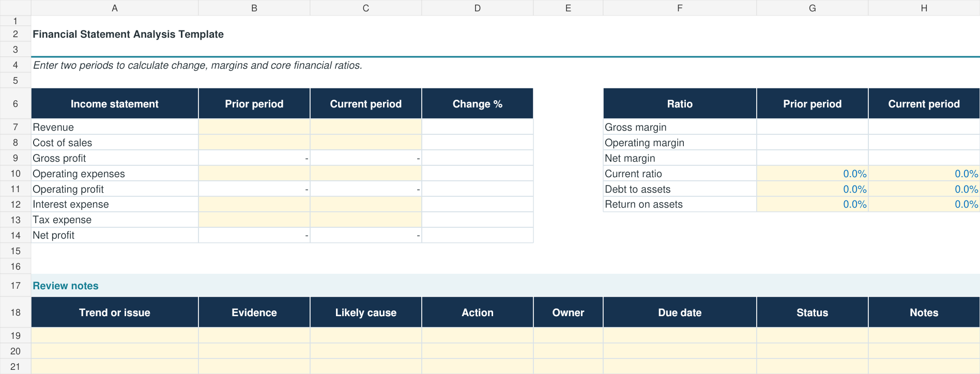
Task: Select the 'Trend or issue' header cell
Action: 115,313
